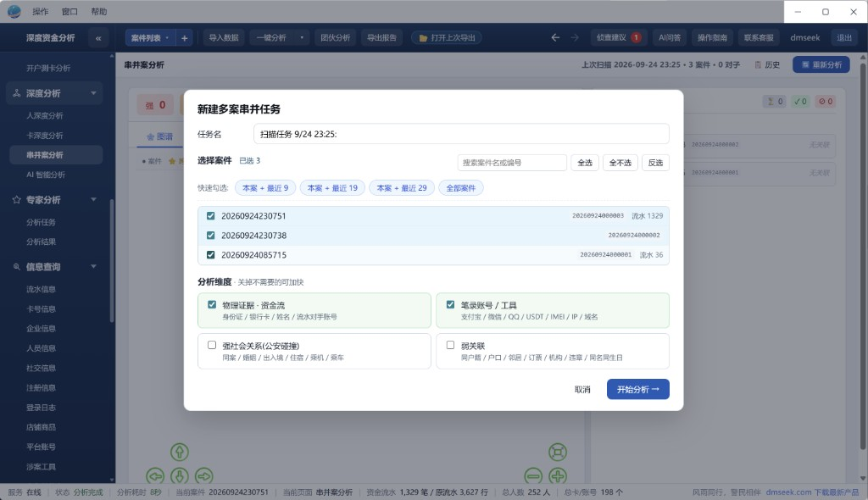
Task: Open AI 智能分析 in sidebar
Action: coord(46,175)
